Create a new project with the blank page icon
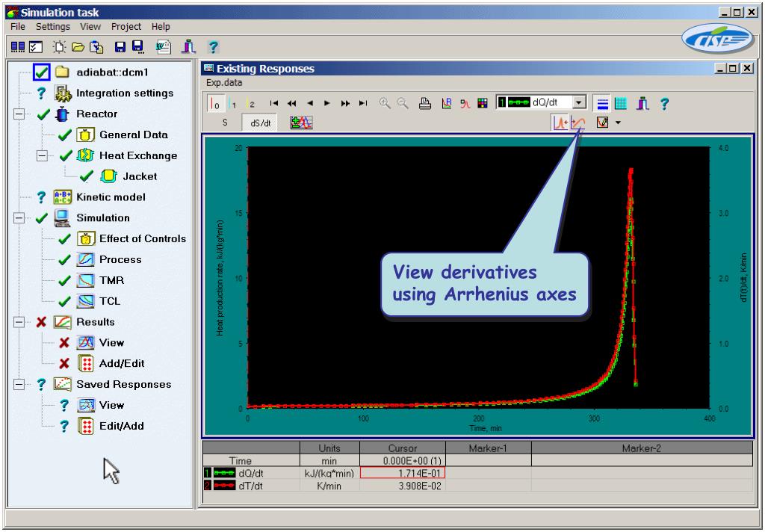765x532 pixels. coord(60,47)
